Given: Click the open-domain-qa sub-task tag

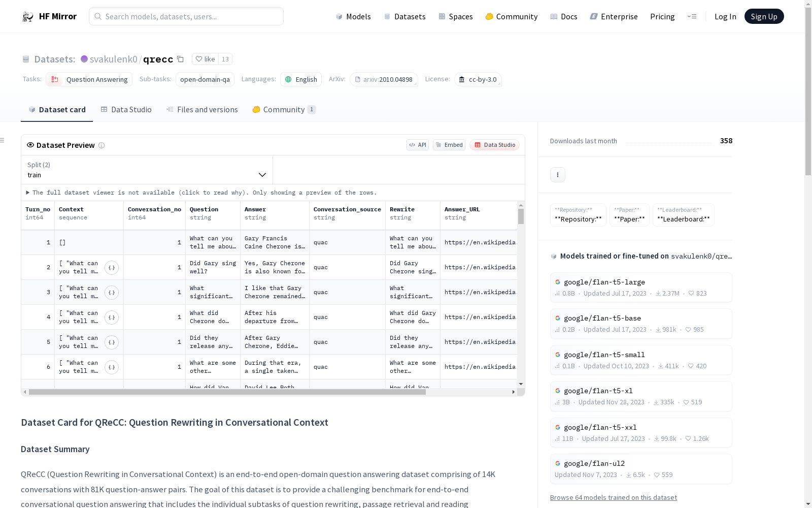Looking at the screenshot, I should [x=205, y=79].
